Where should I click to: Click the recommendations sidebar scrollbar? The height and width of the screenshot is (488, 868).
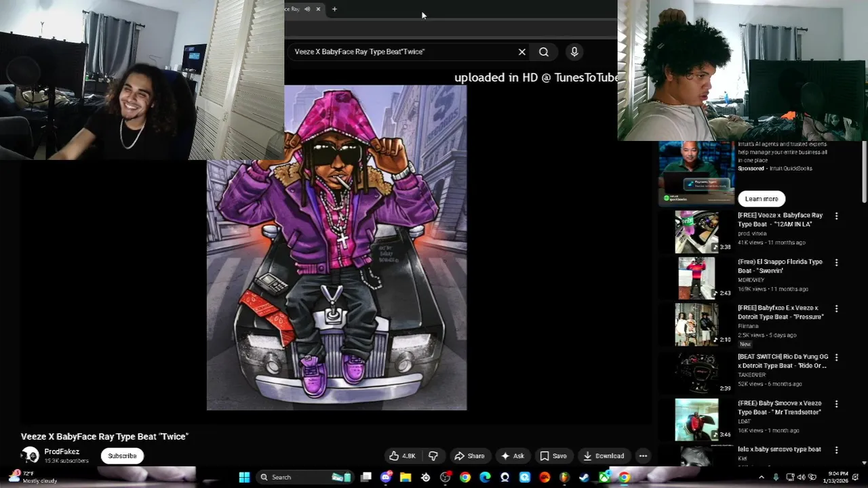(864, 173)
